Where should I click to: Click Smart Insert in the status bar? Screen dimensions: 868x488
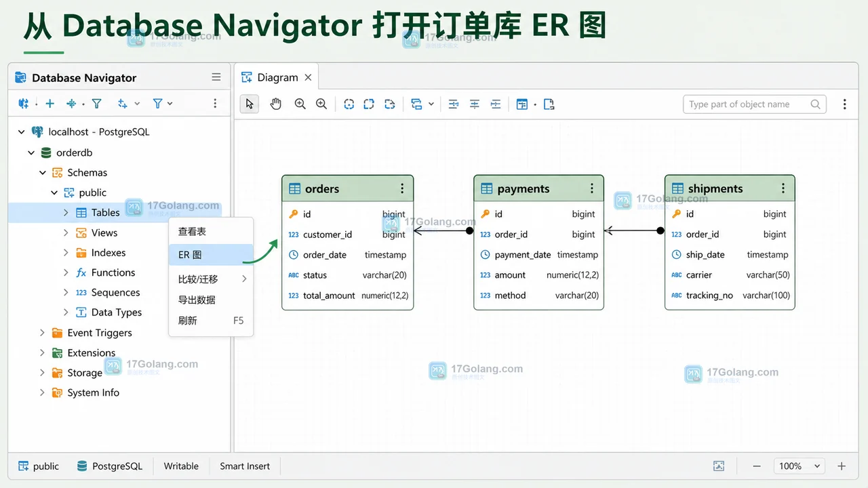[x=245, y=466]
